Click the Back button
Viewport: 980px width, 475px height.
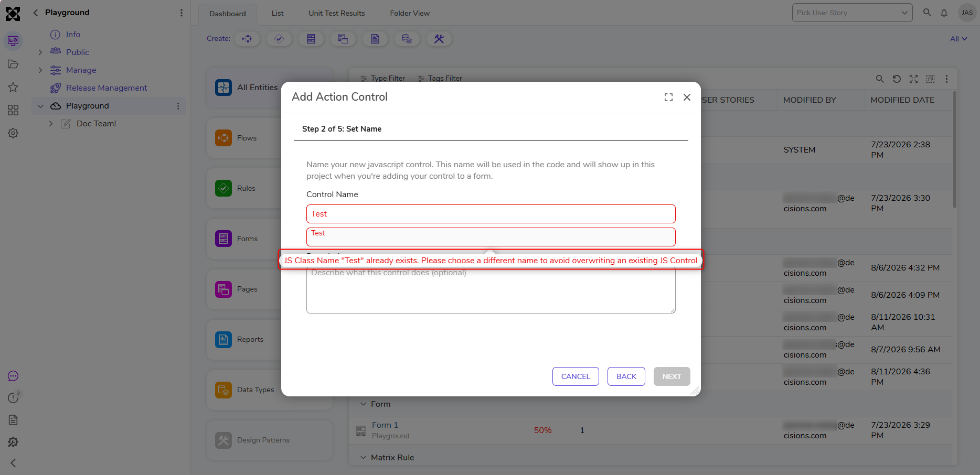click(x=626, y=376)
